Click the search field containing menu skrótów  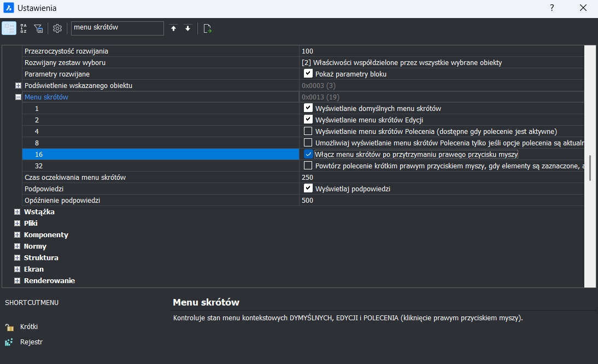[x=117, y=28]
